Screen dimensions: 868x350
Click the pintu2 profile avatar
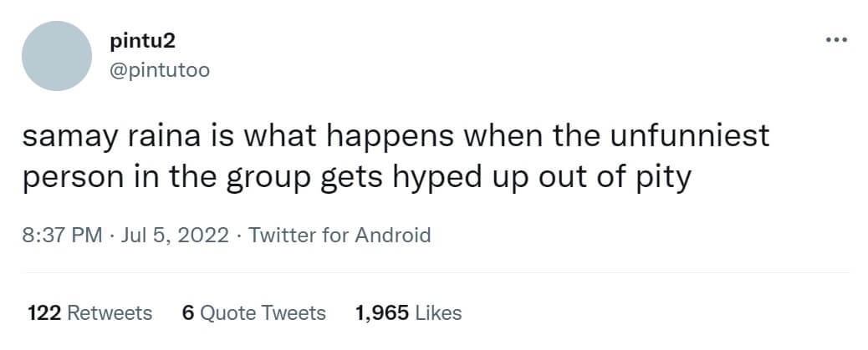56,56
